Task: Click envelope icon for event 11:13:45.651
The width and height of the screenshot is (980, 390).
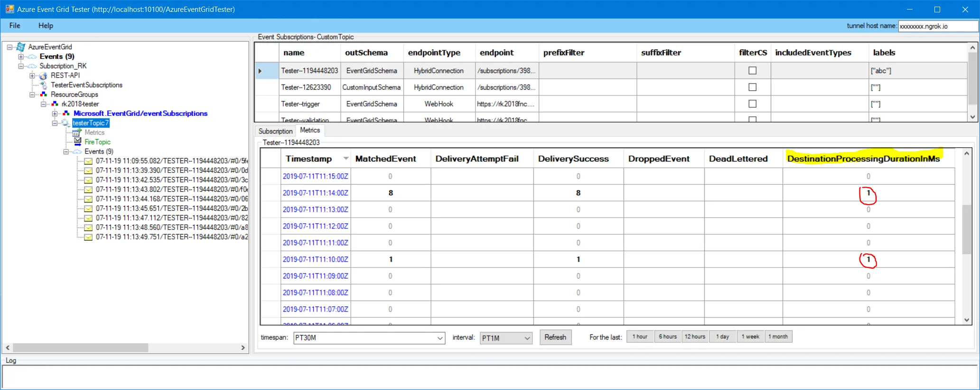Action: 88,209
